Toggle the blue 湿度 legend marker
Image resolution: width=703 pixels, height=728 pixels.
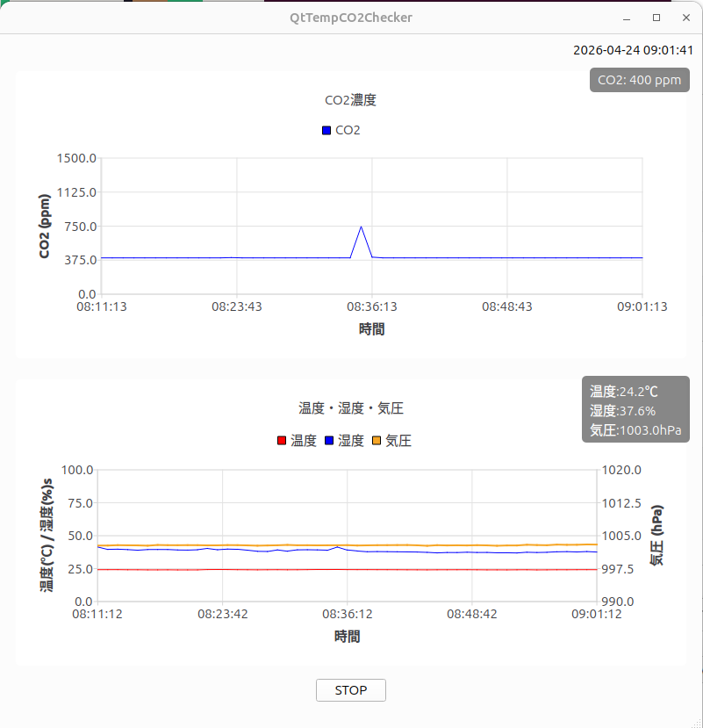(x=329, y=441)
